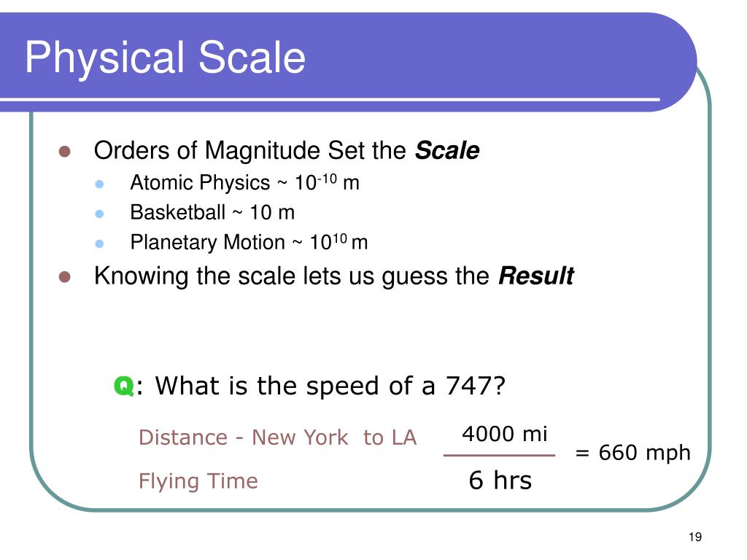Click the fraction divider line

499,455
